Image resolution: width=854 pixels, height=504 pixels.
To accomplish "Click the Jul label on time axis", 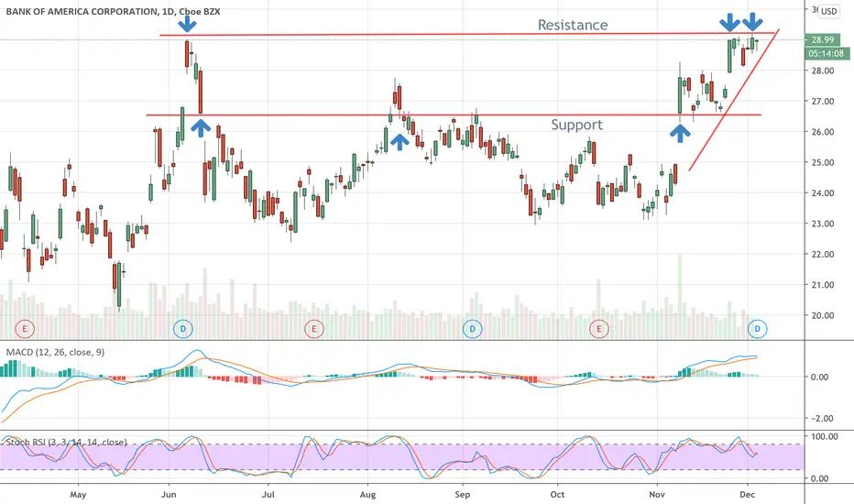I will (x=268, y=495).
